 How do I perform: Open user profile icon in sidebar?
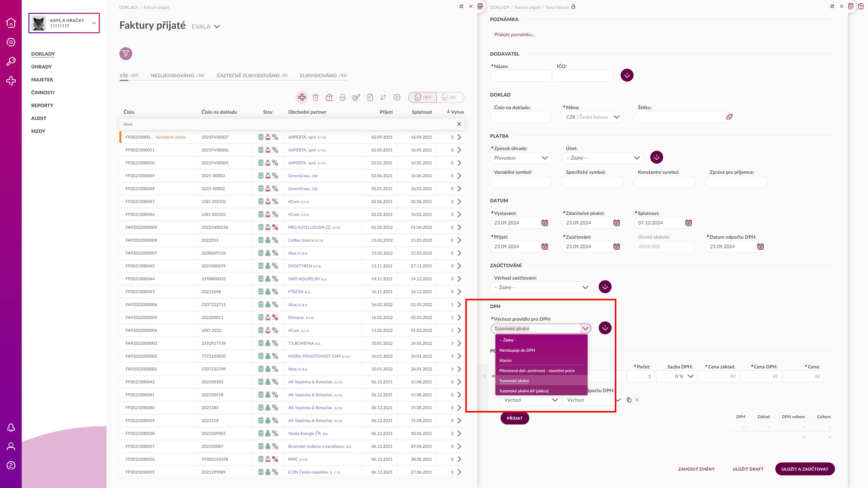click(11, 447)
